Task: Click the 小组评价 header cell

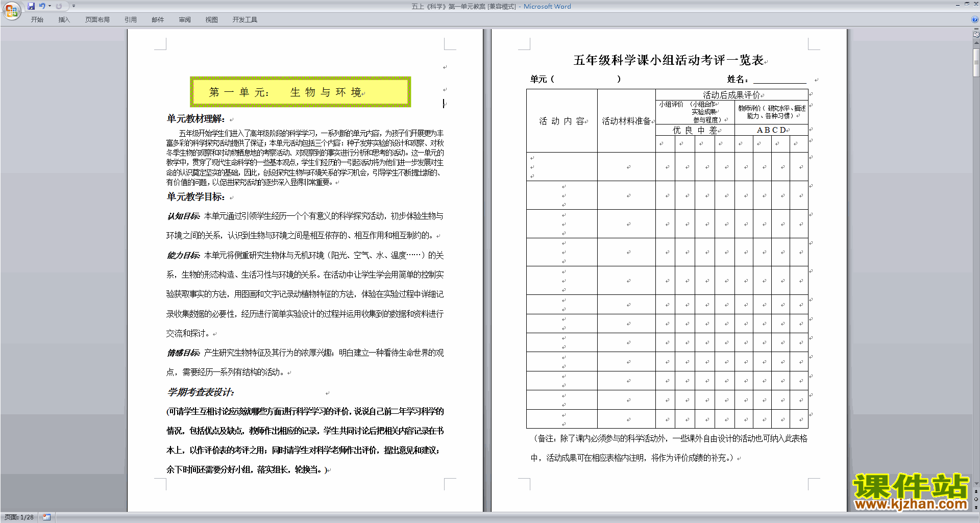Action: 695,112
